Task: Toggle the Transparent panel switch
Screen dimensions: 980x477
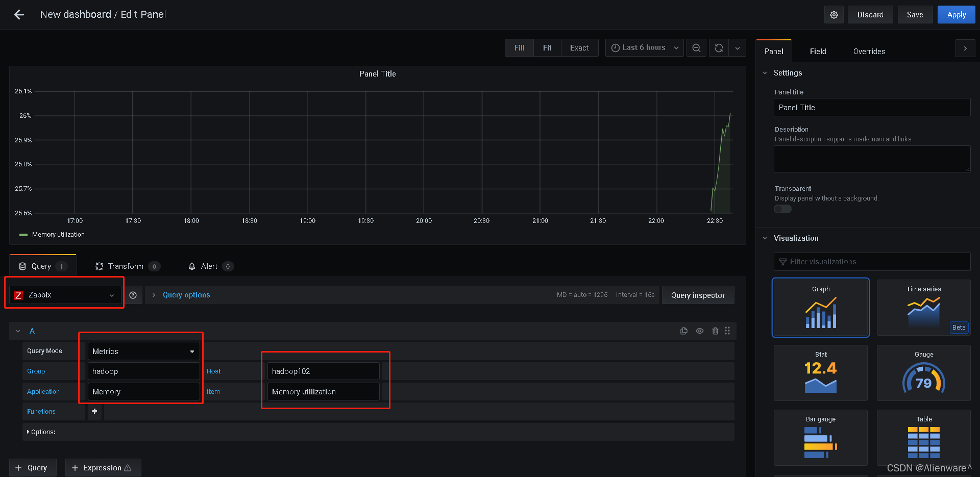Action: (x=782, y=209)
